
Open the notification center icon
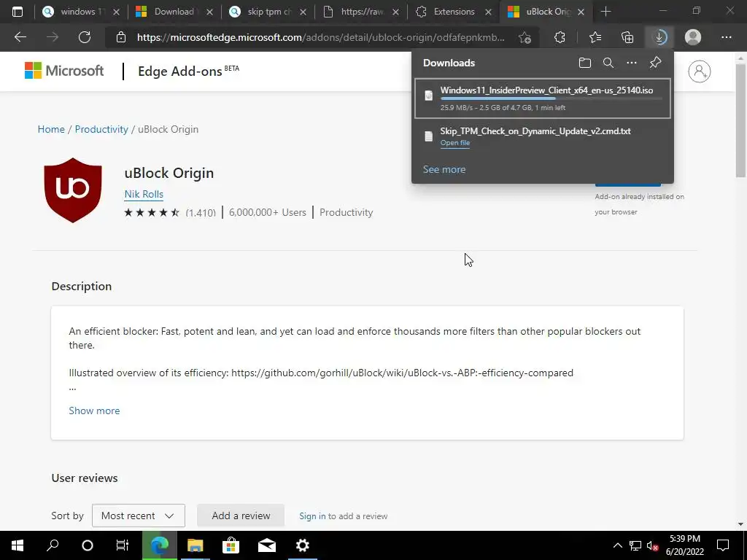pos(723,545)
